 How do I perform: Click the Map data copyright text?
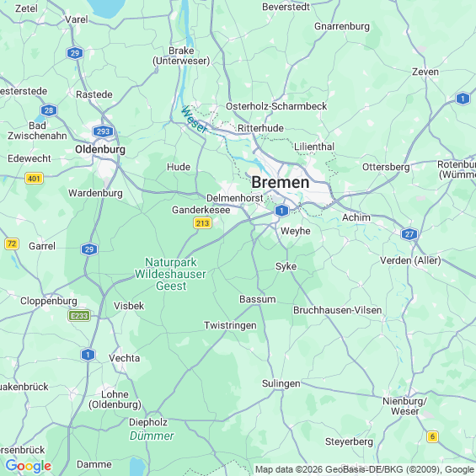[x=365, y=469]
